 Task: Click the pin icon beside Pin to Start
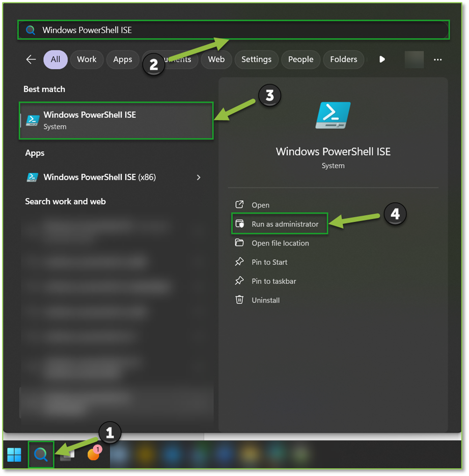point(239,262)
